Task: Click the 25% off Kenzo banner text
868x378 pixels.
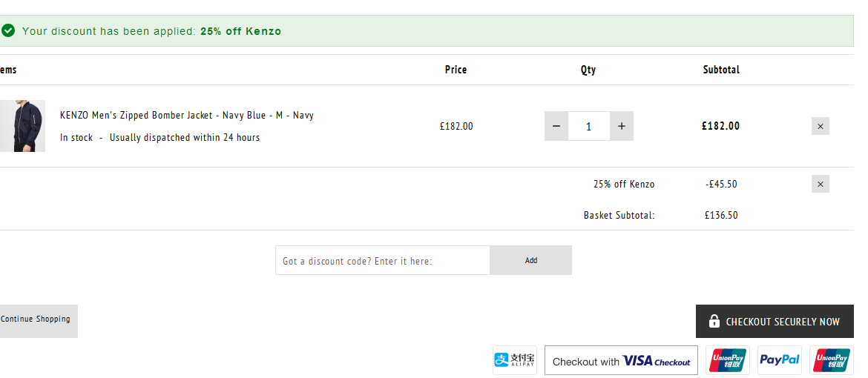Action: [241, 32]
